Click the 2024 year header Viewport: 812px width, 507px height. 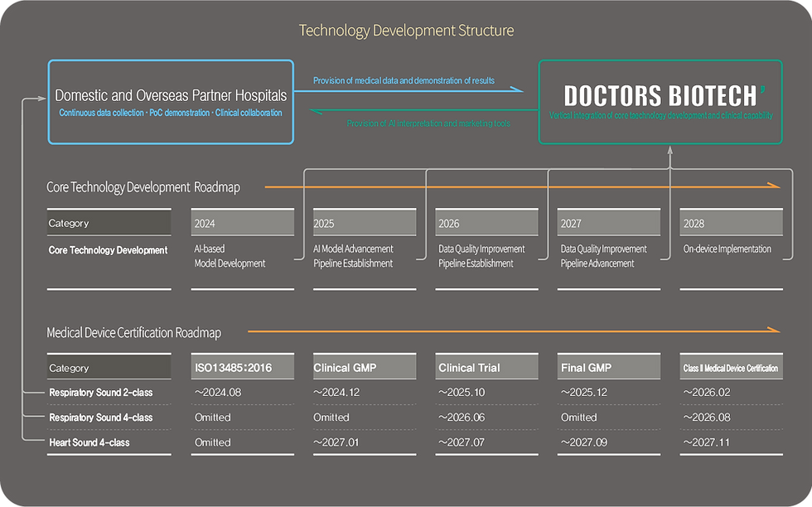click(x=242, y=223)
